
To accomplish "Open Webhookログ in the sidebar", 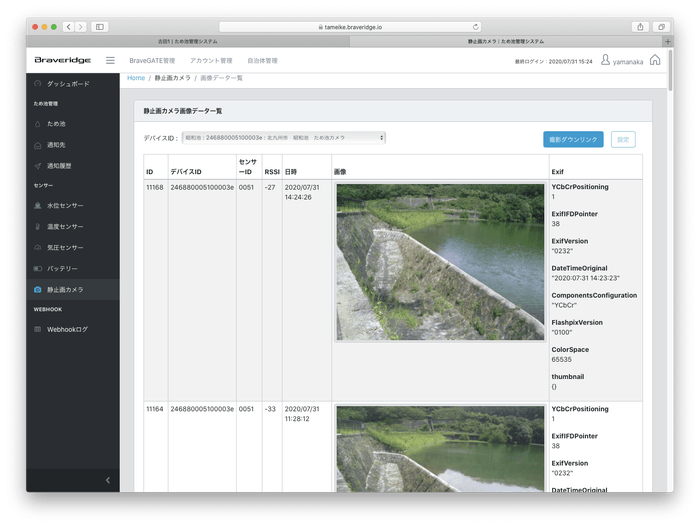I will [68, 329].
